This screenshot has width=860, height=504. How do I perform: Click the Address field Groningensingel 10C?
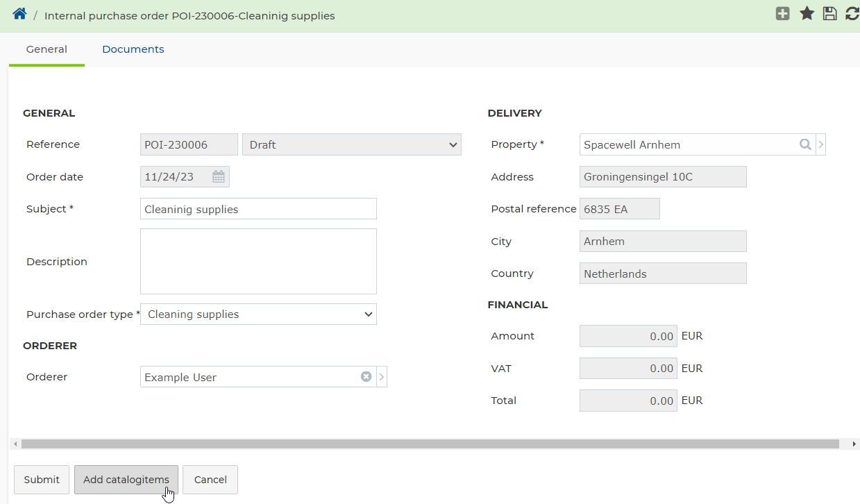(x=663, y=177)
